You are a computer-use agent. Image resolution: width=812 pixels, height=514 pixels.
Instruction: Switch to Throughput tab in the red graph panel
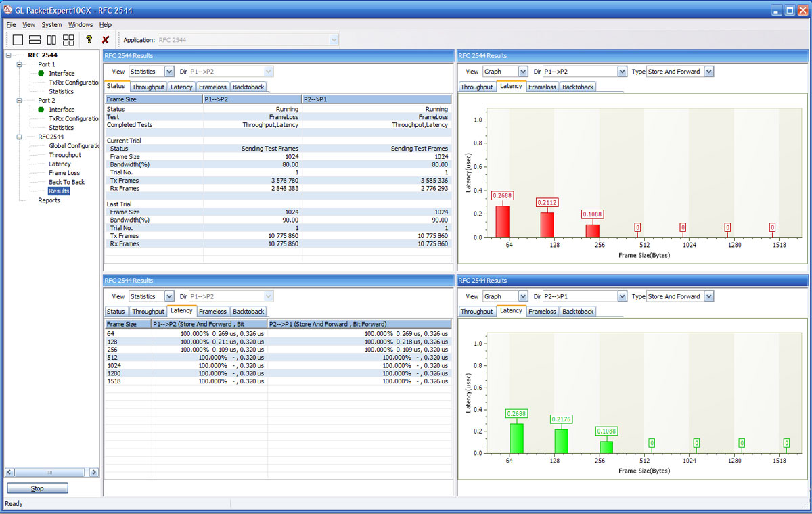[477, 87]
